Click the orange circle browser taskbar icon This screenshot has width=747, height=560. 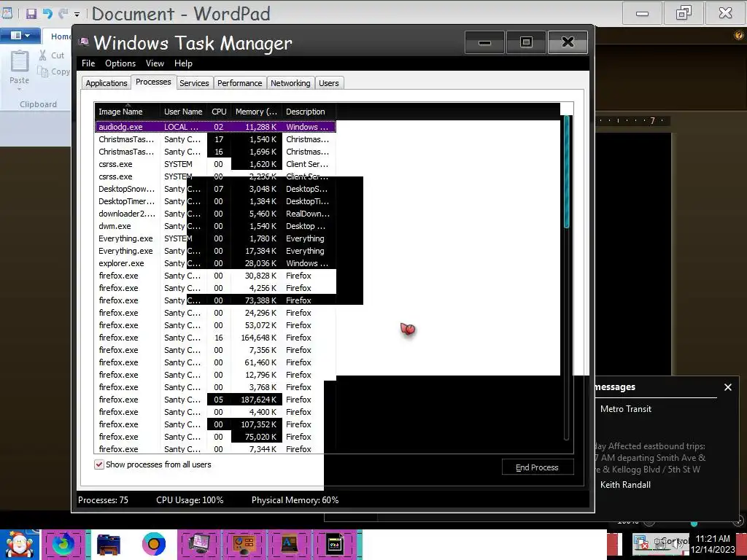coord(153,544)
